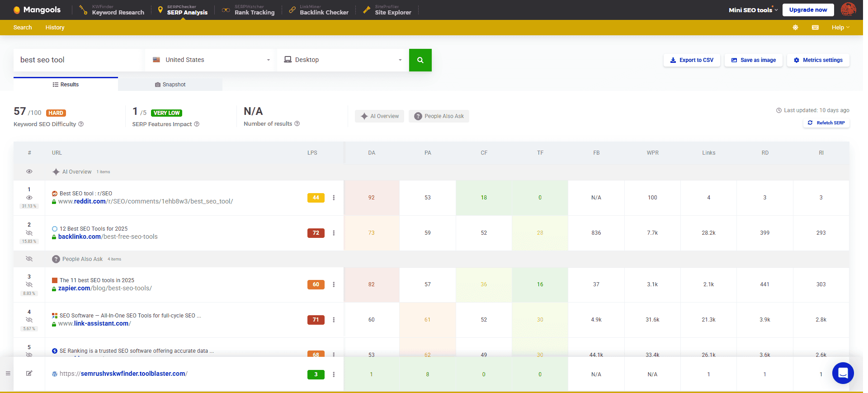Image resolution: width=868 pixels, height=393 pixels.
Task: Open semrushvskwfinder.toolblaster.com link
Action: (x=123, y=374)
